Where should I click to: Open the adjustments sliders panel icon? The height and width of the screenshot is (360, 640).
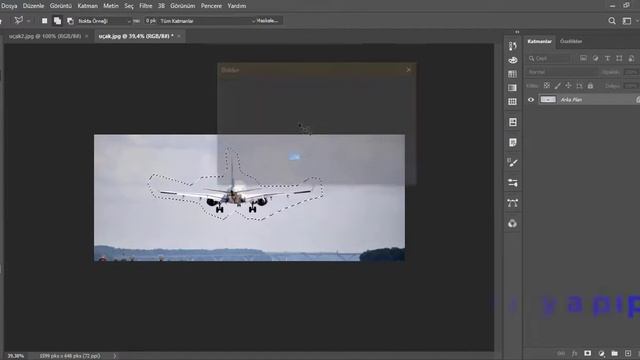513,182
